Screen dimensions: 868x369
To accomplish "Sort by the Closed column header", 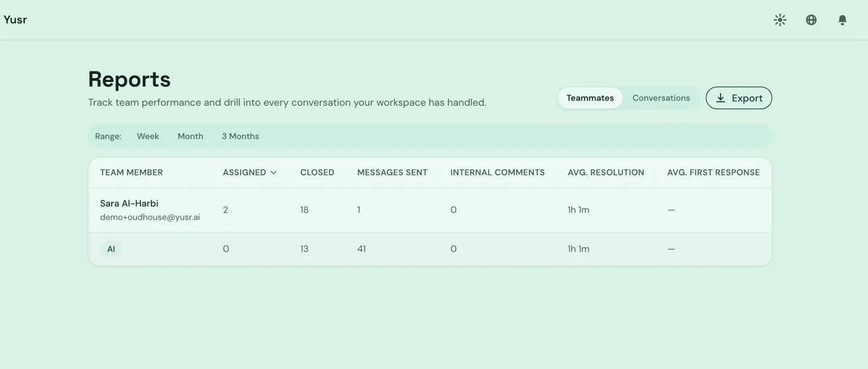I will click(317, 173).
